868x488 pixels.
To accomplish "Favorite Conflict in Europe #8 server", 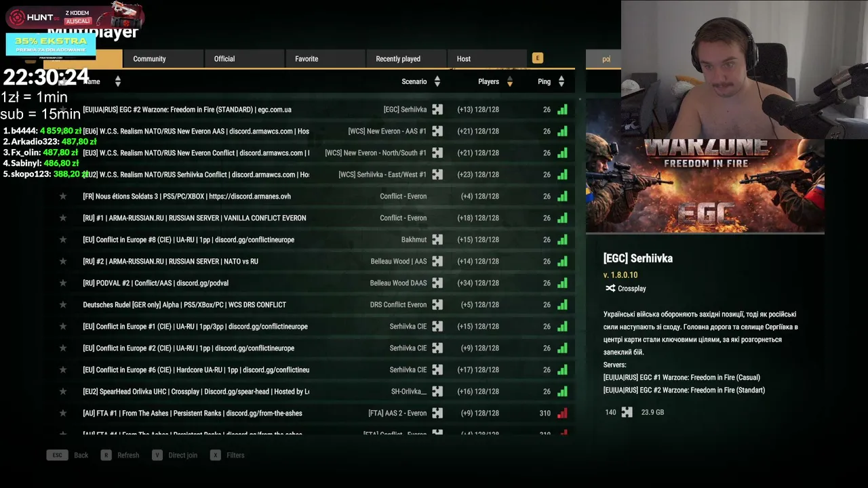I will 63,240.
